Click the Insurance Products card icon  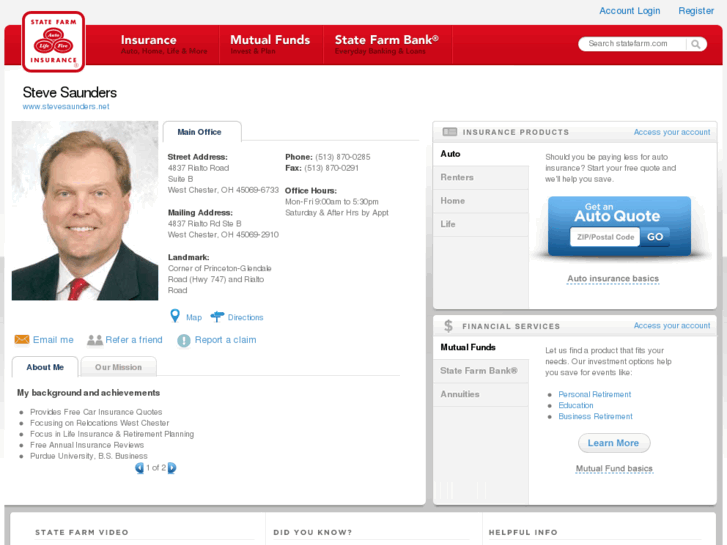pyautogui.click(x=450, y=132)
